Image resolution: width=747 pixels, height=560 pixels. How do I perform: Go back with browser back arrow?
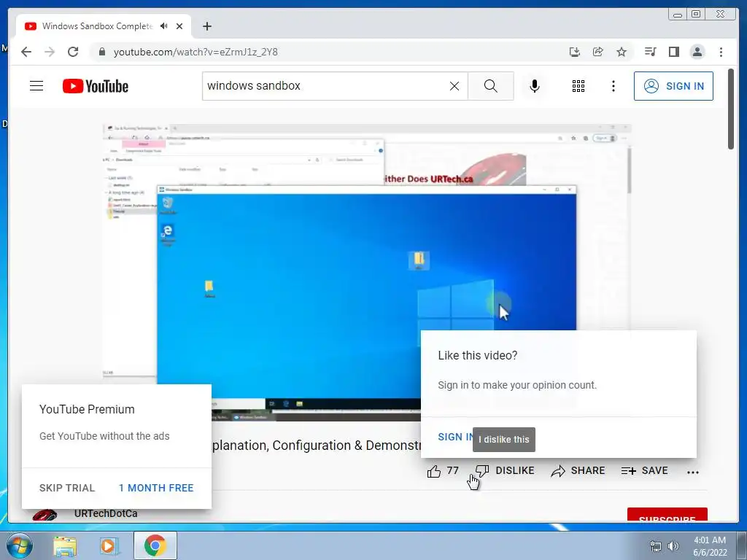tap(26, 52)
